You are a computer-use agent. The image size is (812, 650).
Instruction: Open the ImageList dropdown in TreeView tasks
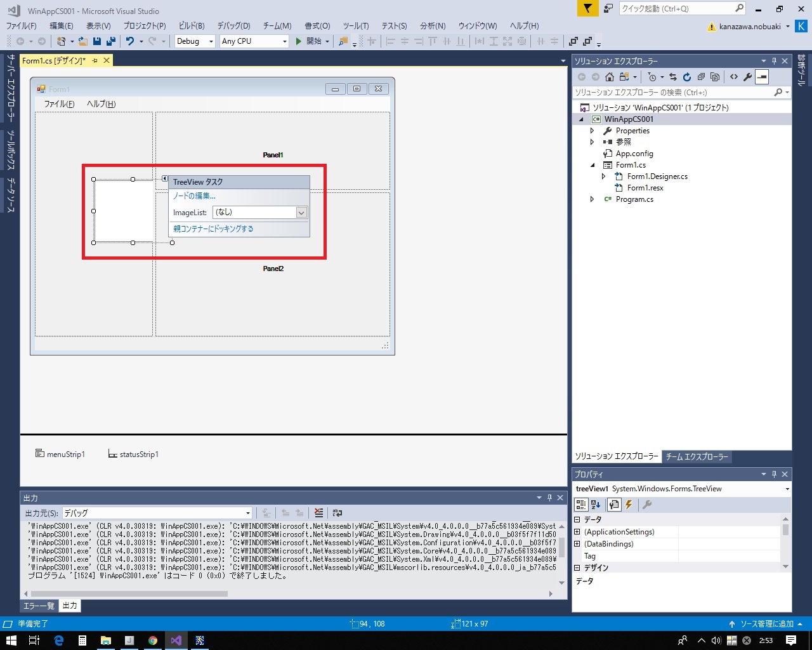[x=302, y=213]
